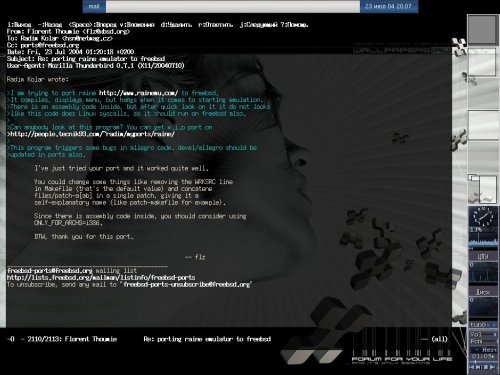The height and width of the screenshot is (375, 500).
Task: Click the analog clock in the monitor panel
Action: tap(483, 217)
